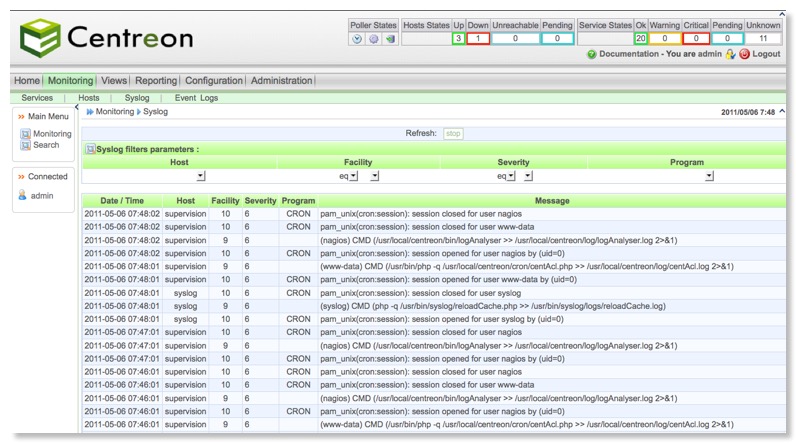796x443 pixels.
Task: Click the user profile icon beside admin text
Action: coord(730,54)
